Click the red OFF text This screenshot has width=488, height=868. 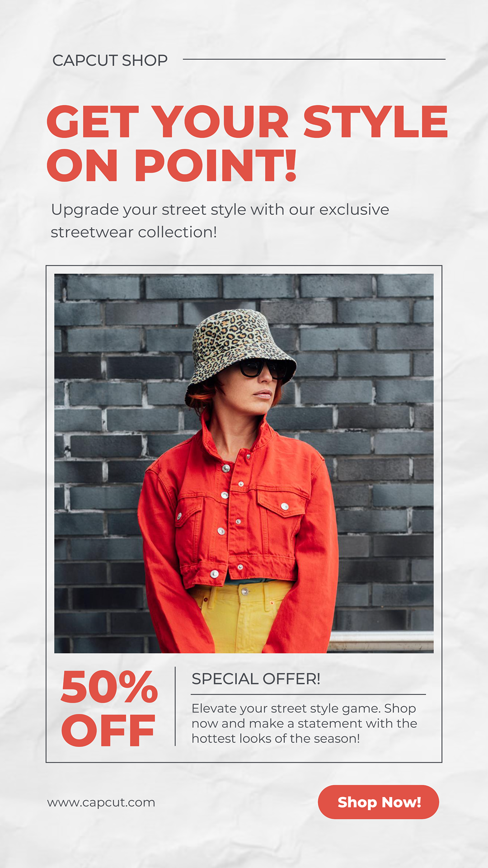[108, 731]
